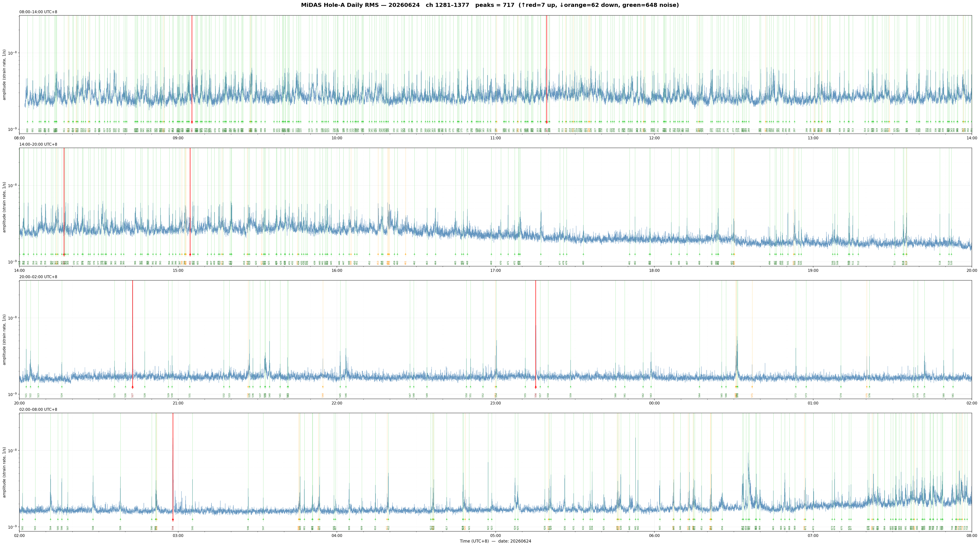This screenshot has width=980, height=546.
Task: Click the '15:00' time tick label
Action: coord(178,270)
